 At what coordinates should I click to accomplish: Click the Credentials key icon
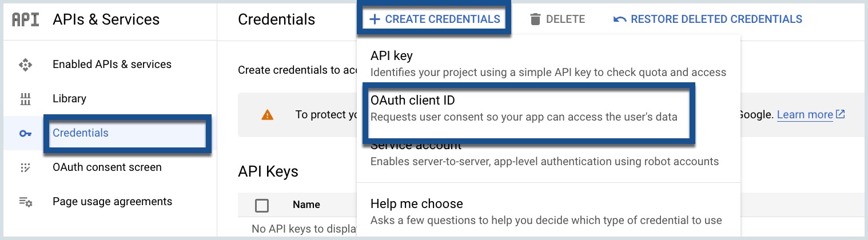pos(25,133)
